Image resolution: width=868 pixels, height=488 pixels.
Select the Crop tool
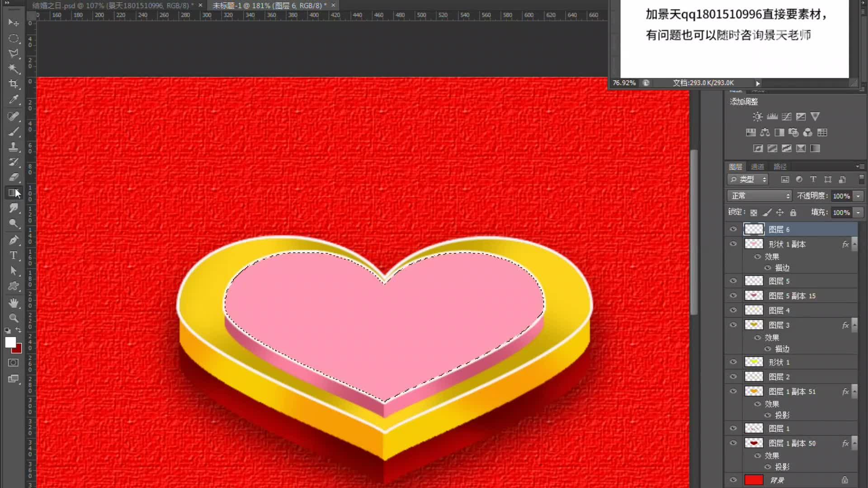(x=14, y=84)
